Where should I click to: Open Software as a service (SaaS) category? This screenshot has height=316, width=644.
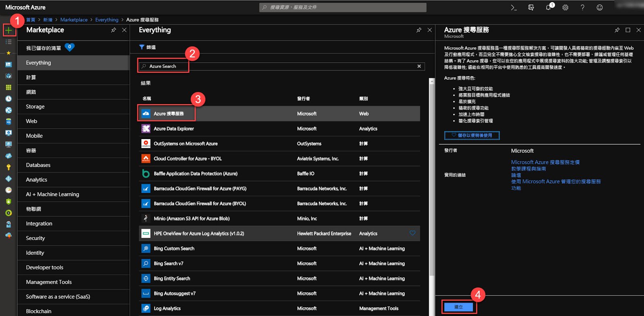tap(73, 297)
